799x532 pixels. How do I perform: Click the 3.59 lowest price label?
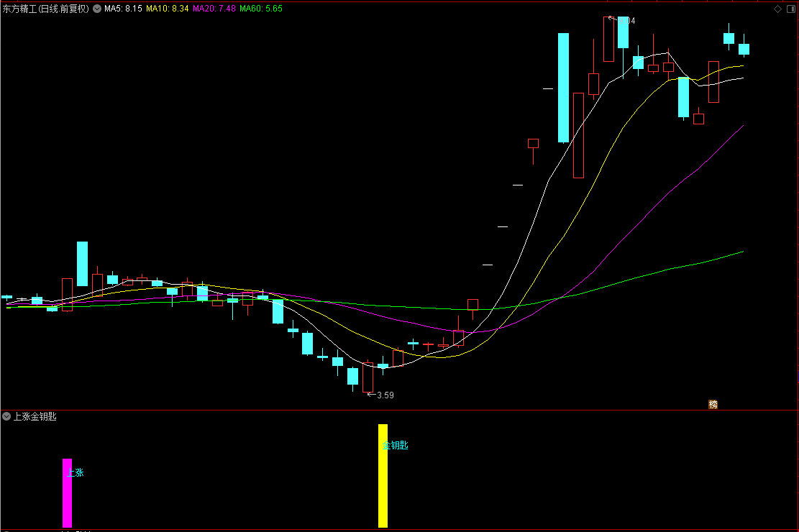[x=385, y=395]
